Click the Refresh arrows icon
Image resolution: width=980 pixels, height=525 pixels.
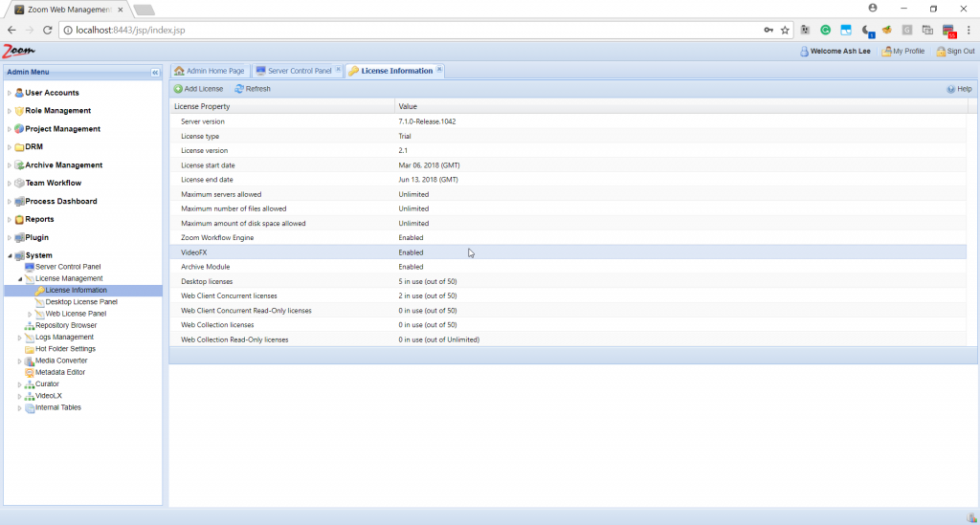click(x=238, y=89)
